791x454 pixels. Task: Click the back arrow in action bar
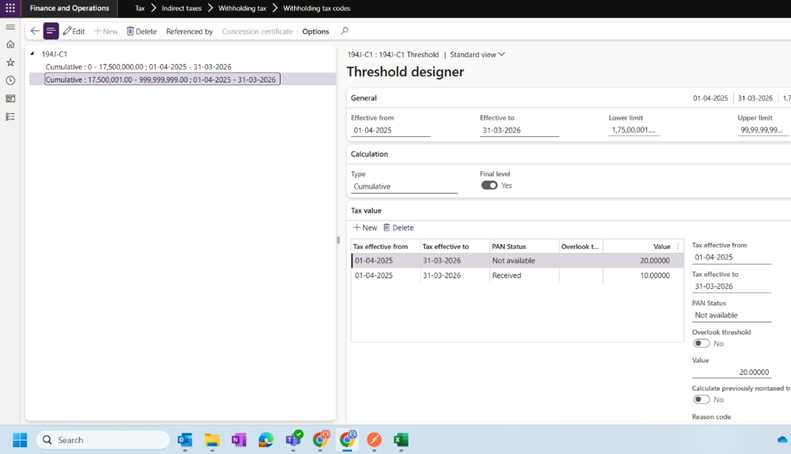coord(35,31)
